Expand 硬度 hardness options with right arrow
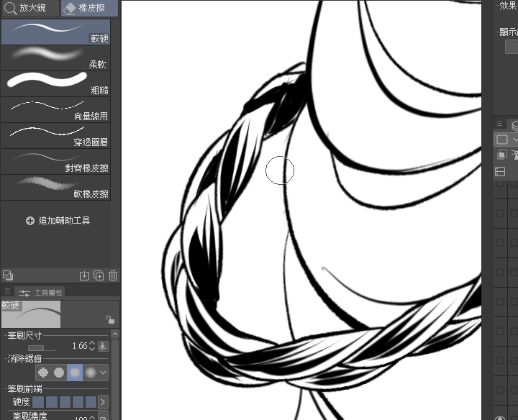 coord(103,402)
